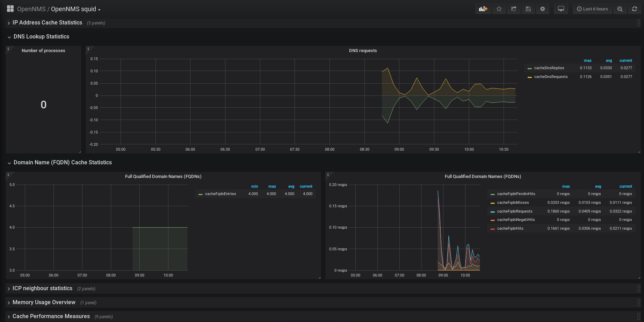Click info icon on the cacheFqdnHits panel
644x322 pixels.
click(x=328, y=174)
